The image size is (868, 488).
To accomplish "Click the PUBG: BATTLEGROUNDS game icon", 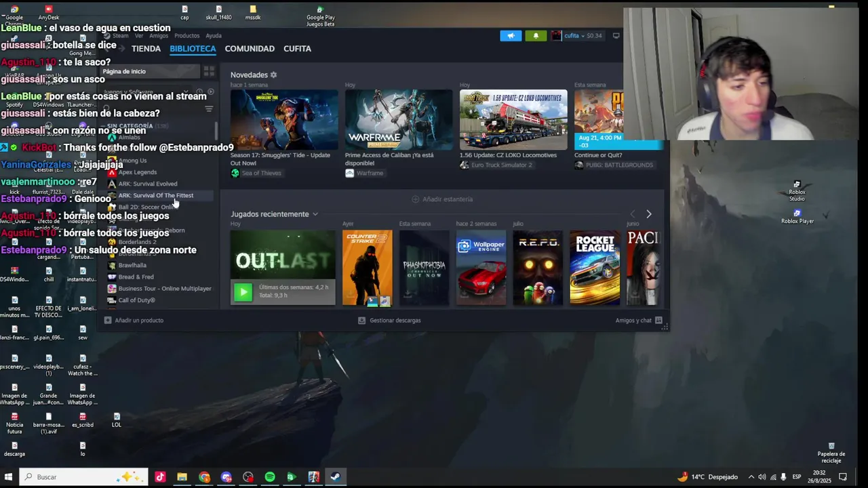I will point(579,165).
